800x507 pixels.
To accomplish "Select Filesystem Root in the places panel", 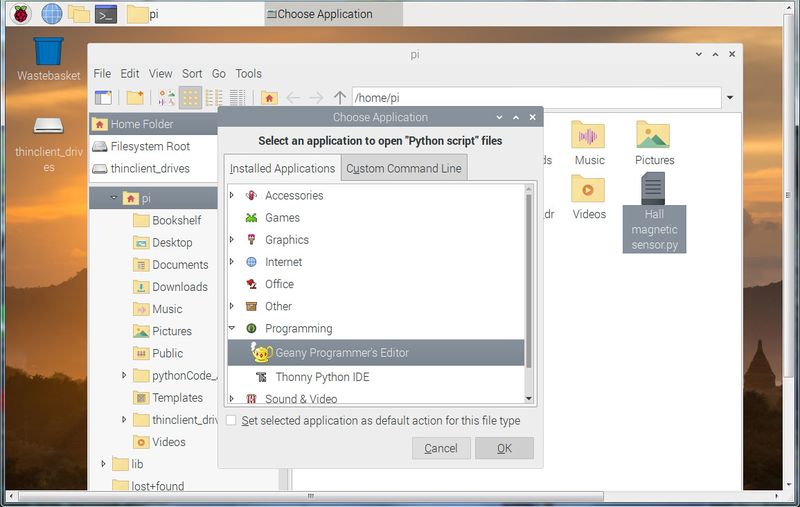I will coord(154,146).
